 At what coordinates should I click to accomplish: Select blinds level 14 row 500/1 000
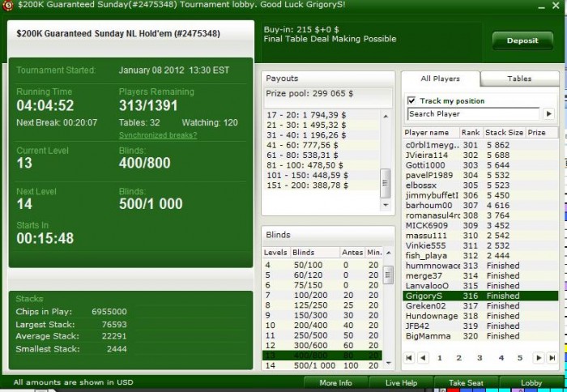[322, 365]
